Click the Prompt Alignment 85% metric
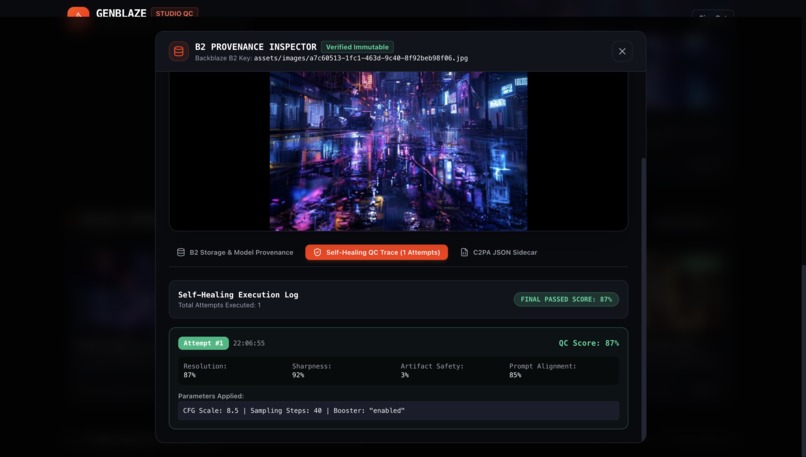806x457 pixels. [542, 370]
